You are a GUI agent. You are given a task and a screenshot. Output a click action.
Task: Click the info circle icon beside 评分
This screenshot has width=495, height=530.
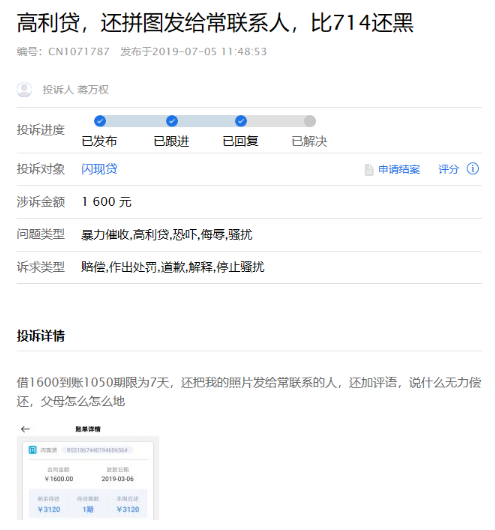pyautogui.click(x=473, y=168)
